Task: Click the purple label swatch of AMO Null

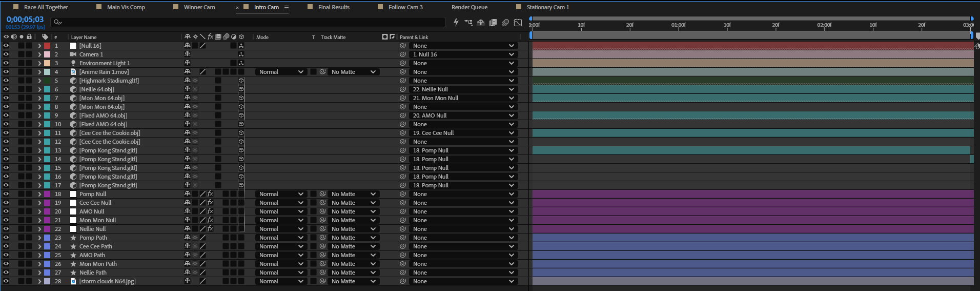Action: (x=47, y=211)
